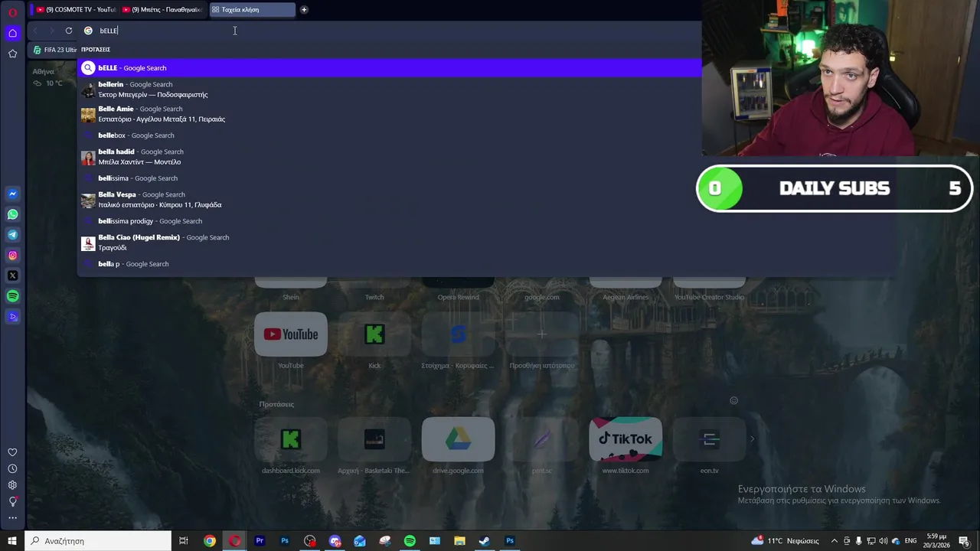The width and height of the screenshot is (980, 551).
Task: Click the lightbulb icon in the sidebar
Action: coord(12,501)
